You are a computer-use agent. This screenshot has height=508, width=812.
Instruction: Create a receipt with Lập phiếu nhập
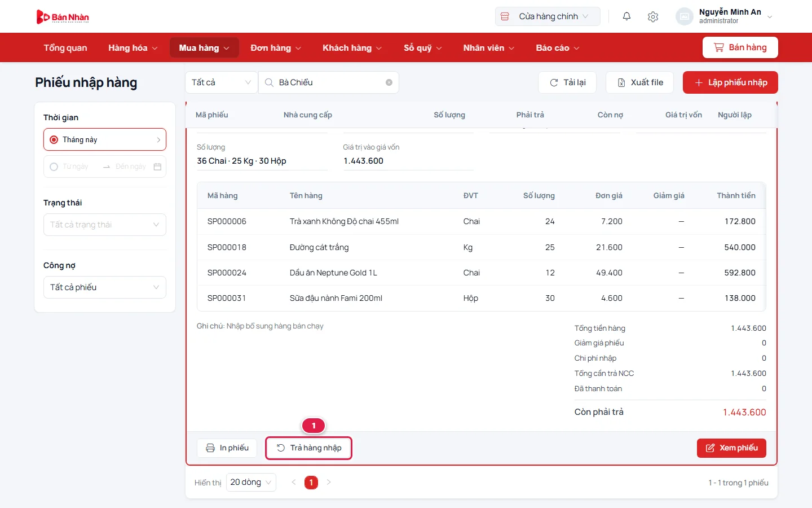pyautogui.click(x=730, y=82)
